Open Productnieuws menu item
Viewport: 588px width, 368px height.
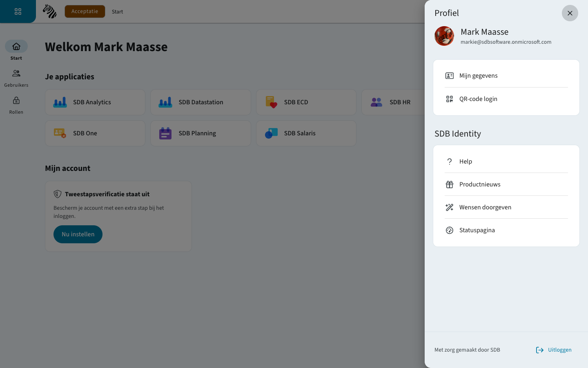tap(506, 184)
